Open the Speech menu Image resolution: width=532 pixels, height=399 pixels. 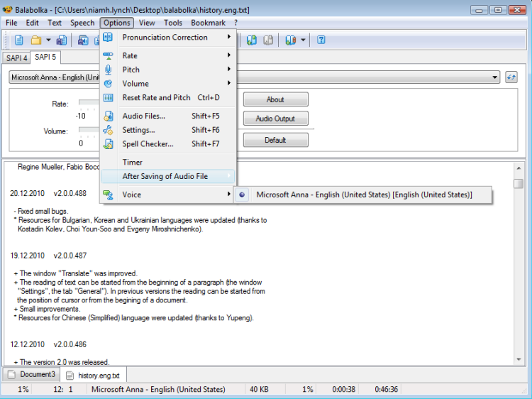82,23
